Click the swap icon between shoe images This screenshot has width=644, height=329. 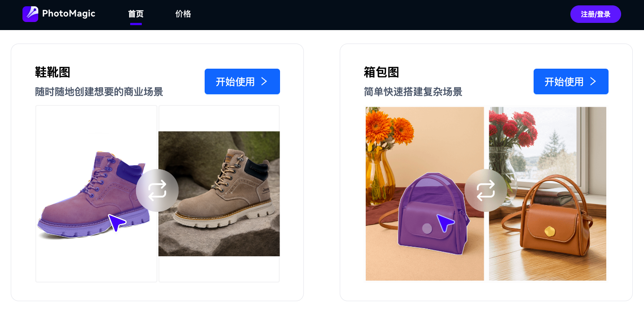(157, 190)
